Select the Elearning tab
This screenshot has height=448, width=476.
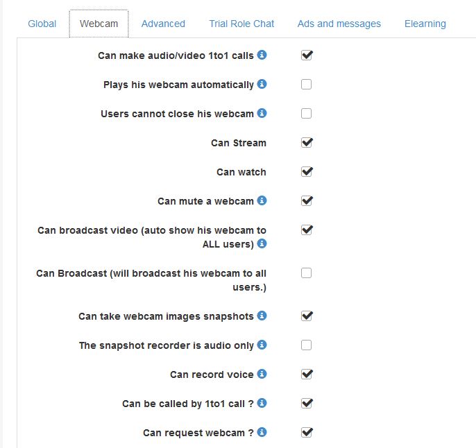click(425, 24)
